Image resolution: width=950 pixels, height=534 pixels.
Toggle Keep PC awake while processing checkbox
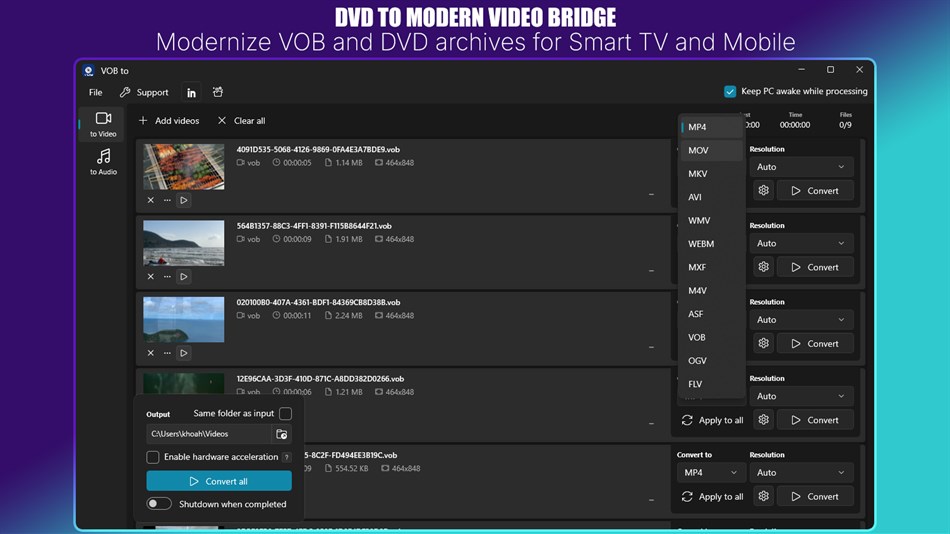[730, 92]
